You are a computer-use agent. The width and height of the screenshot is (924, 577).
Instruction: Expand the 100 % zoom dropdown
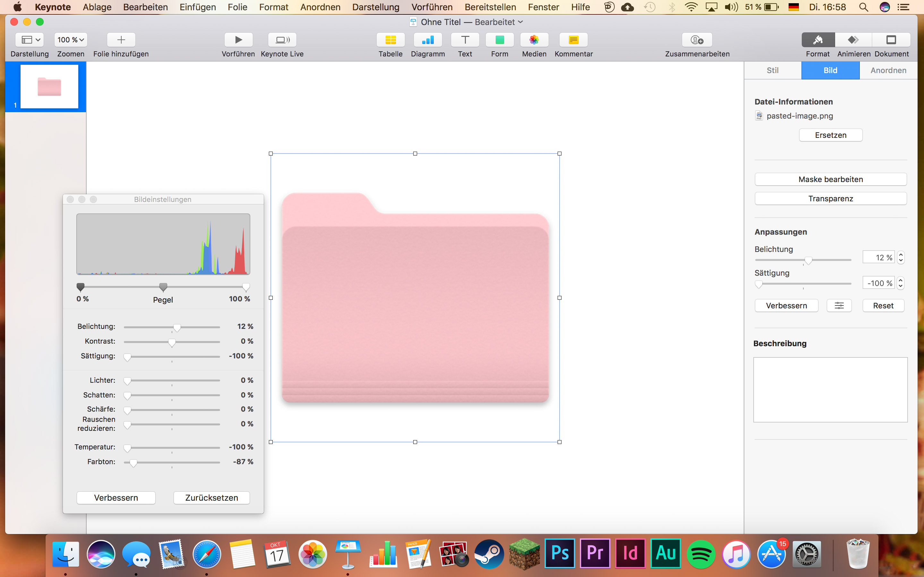[x=71, y=40]
